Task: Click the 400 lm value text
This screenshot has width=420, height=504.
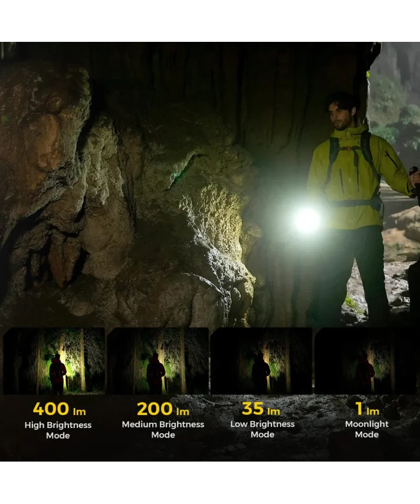Action: pos(58,409)
